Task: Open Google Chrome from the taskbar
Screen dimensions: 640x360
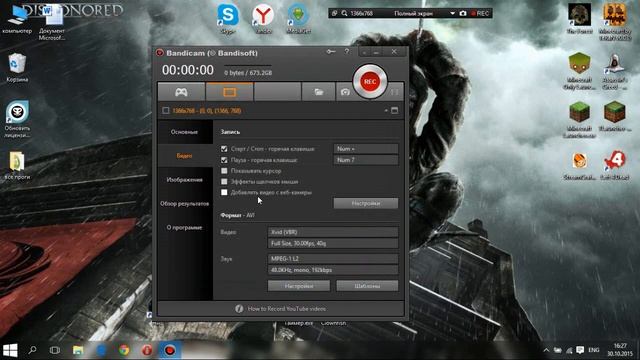Action: pyautogui.click(x=124, y=350)
